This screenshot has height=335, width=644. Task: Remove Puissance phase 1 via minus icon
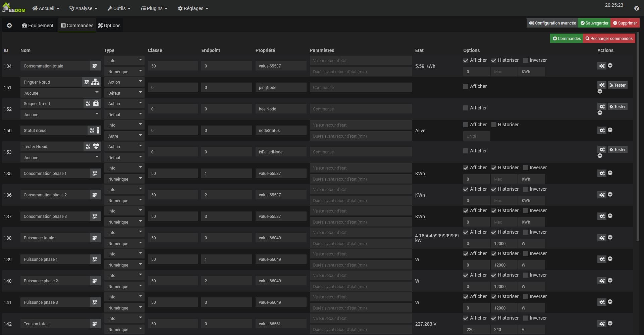610,259
